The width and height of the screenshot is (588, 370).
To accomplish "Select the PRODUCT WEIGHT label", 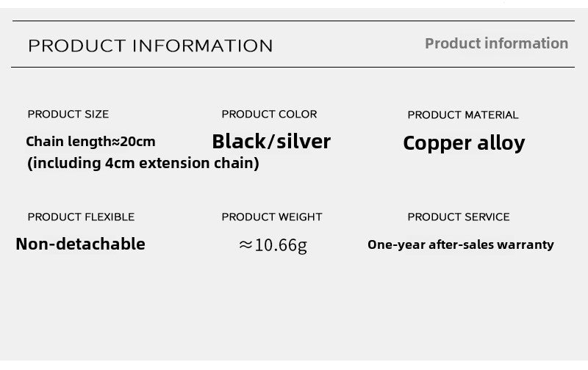I will coord(272,217).
